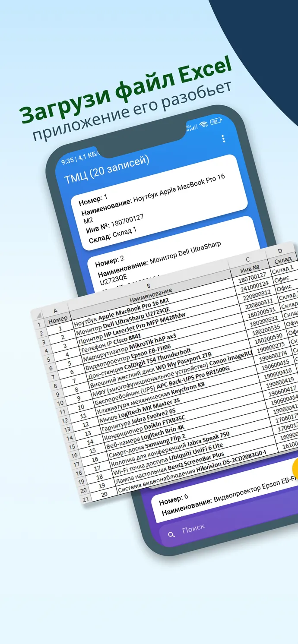The height and width of the screenshot is (644, 298).
Task: Select Excel column header C
Action: pyautogui.click(x=247, y=259)
